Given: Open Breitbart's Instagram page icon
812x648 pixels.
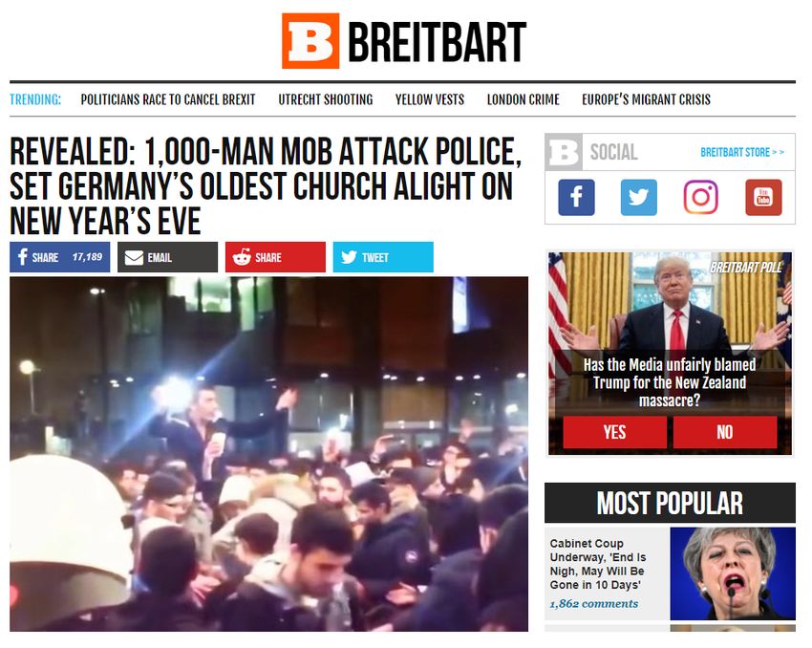Looking at the screenshot, I should [700, 197].
